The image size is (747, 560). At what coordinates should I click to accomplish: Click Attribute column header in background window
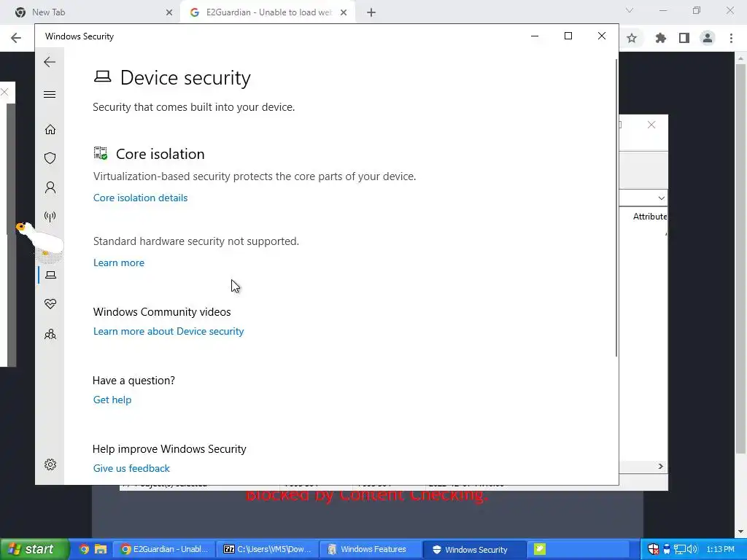click(650, 217)
